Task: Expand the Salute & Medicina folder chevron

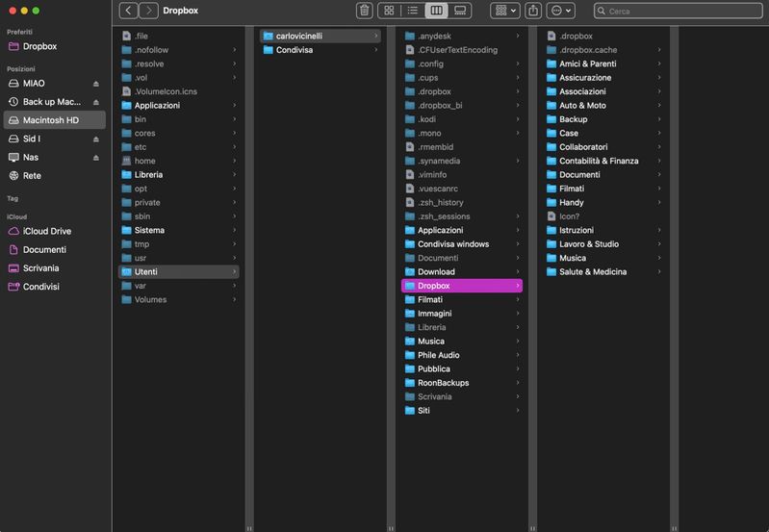Action: (659, 271)
